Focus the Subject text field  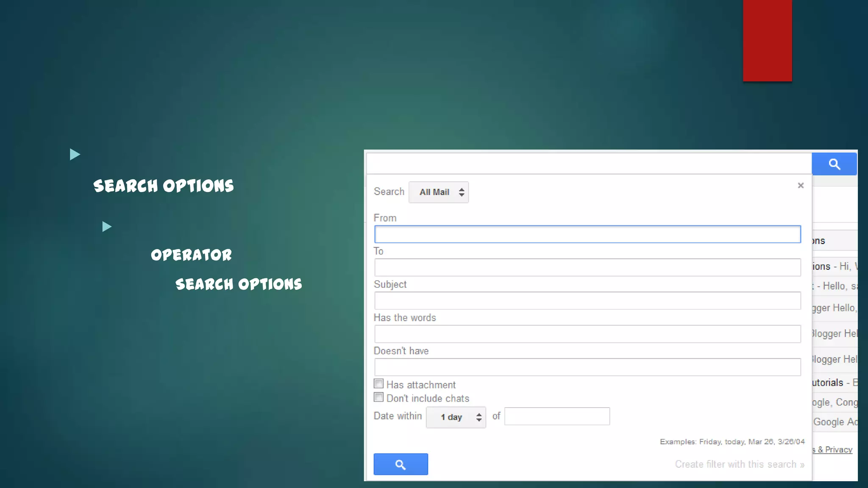587,301
